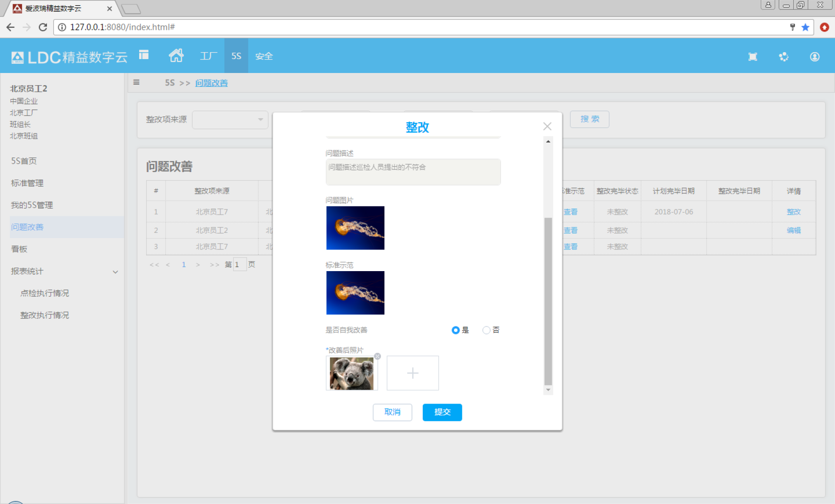Image resolution: width=835 pixels, height=504 pixels.
Task: Expand the 报表统计 sidebar menu
Action: [64, 271]
